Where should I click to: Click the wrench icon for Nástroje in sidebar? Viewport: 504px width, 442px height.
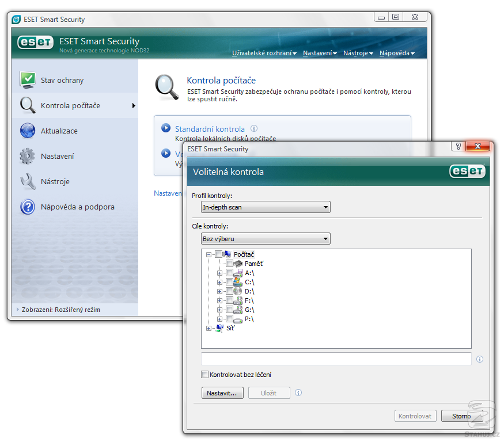click(28, 181)
